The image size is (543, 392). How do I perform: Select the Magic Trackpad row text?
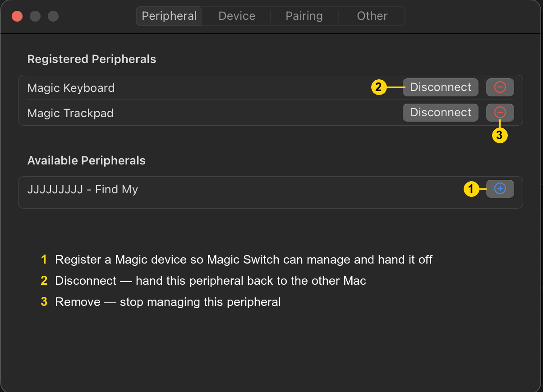[x=70, y=113]
